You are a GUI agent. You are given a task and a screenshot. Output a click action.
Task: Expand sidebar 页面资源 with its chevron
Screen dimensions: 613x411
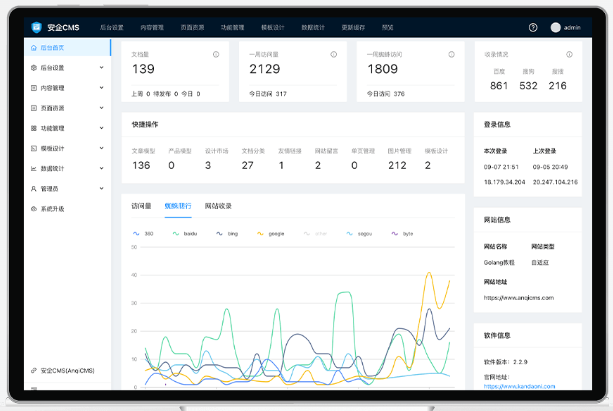click(102, 108)
